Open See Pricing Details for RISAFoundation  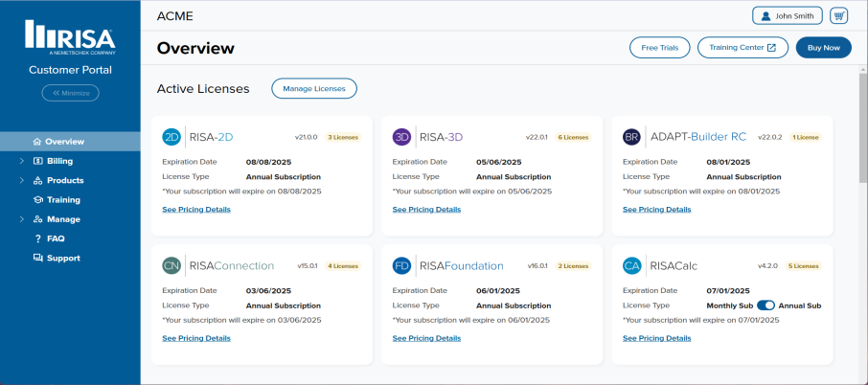(426, 338)
